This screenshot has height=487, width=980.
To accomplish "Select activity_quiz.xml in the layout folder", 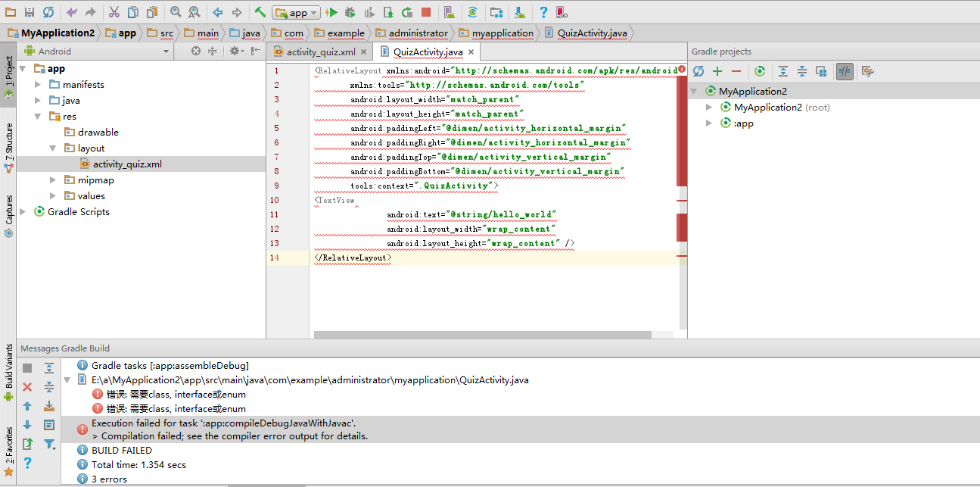I will [127, 164].
